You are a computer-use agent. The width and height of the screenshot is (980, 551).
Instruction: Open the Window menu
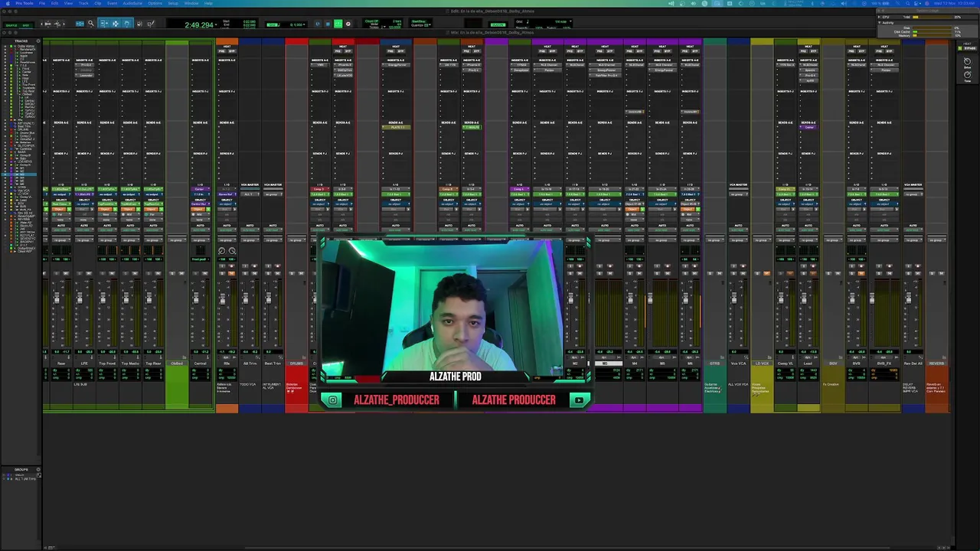click(x=191, y=3)
